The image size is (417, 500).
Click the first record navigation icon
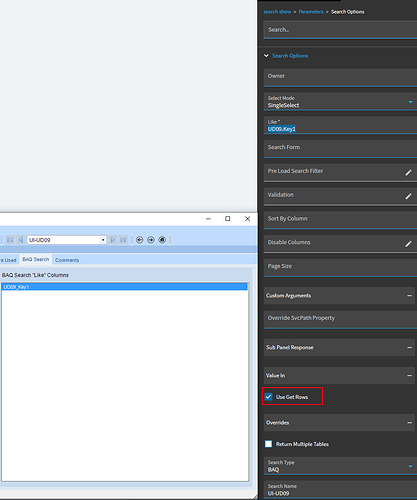pyautogui.click(x=10, y=240)
